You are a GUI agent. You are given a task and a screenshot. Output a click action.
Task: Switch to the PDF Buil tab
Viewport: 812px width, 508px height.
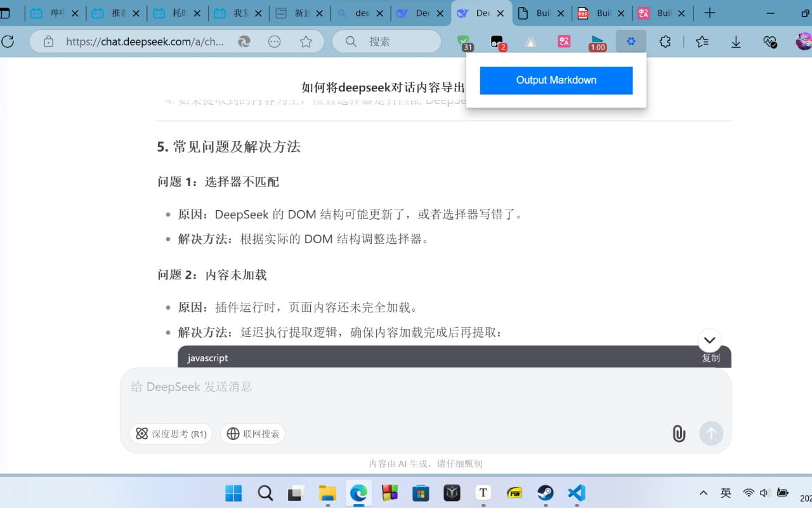(596, 13)
